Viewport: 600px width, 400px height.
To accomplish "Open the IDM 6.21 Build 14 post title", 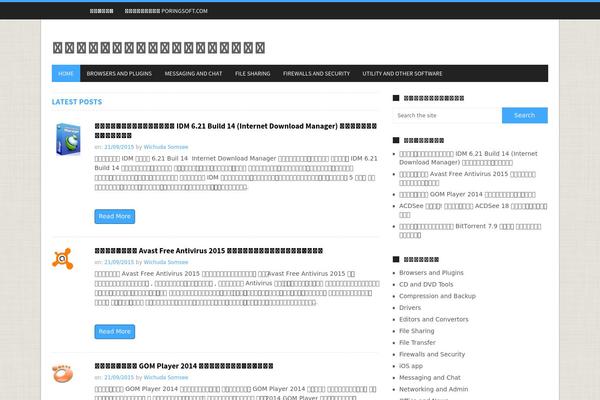I will point(236,131).
